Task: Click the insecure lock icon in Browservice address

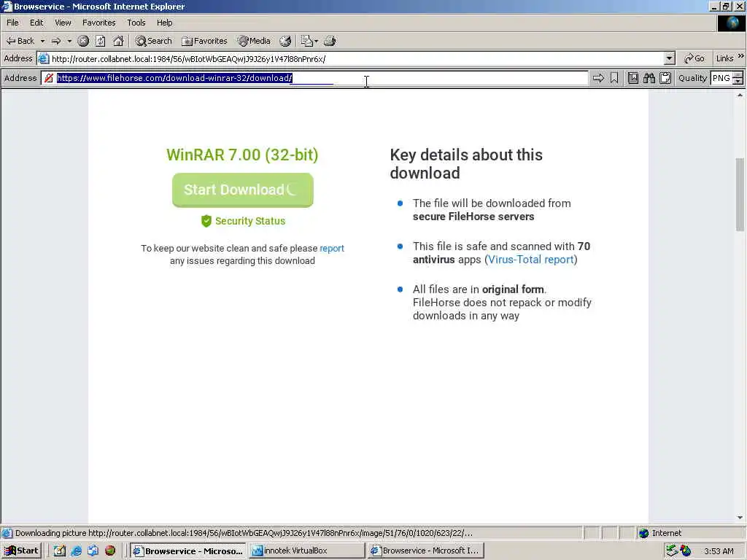Action: click(49, 78)
